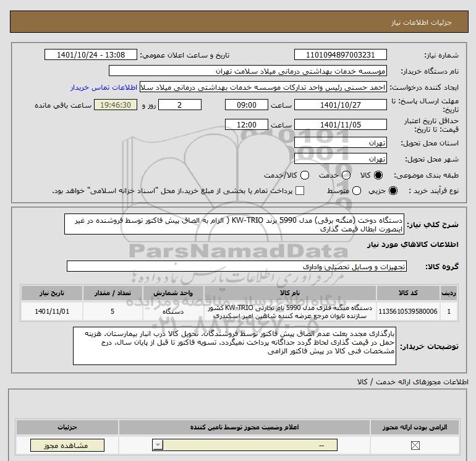
Task: Click product code 1135610539580006 cell
Action: pyautogui.click(x=408, y=311)
